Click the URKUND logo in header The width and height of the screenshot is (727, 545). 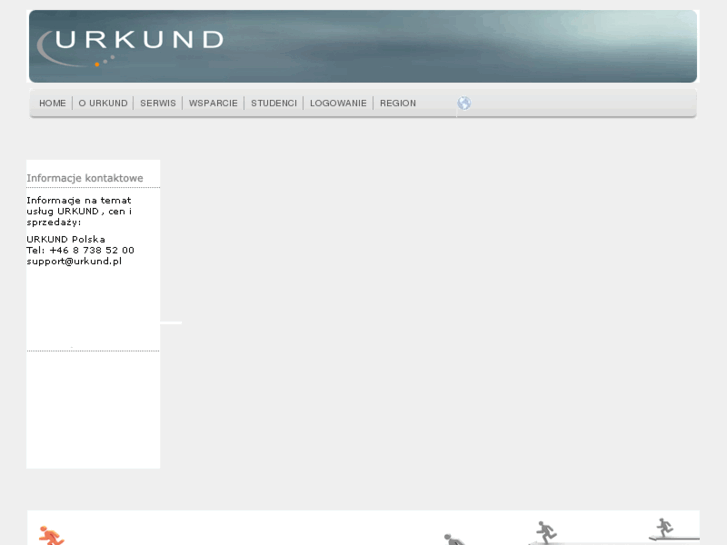click(x=130, y=48)
